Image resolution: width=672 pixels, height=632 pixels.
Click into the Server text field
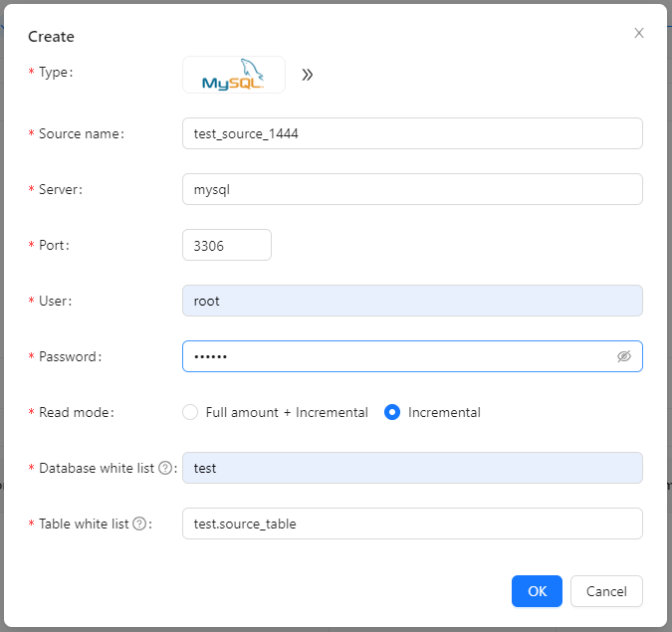(x=412, y=189)
